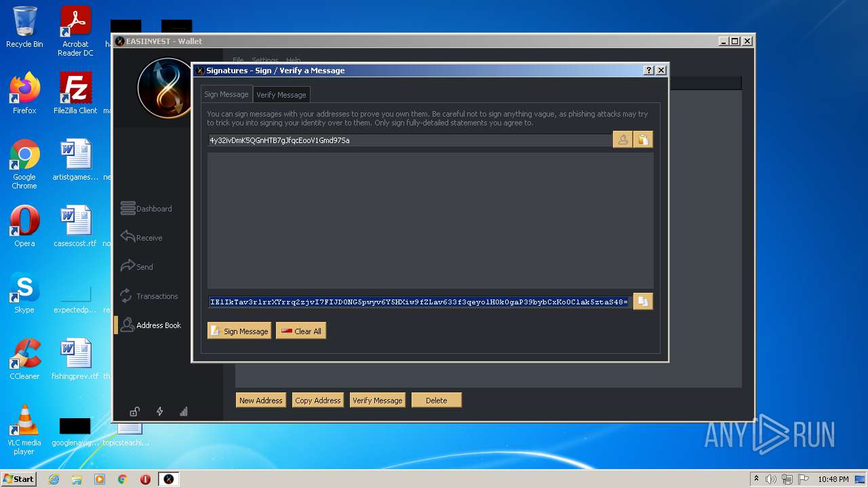Image resolution: width=868 pixels, height=488 pixels.
Task: Launch Skype from the desktop
Action: pos(24,292)
